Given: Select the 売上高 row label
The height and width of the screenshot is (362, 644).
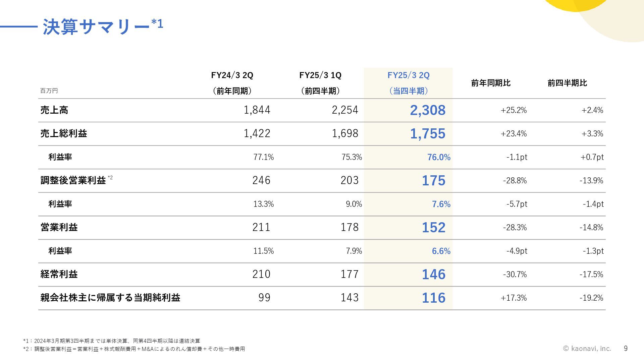Looking at the screenshot, I should pos(54,110).
